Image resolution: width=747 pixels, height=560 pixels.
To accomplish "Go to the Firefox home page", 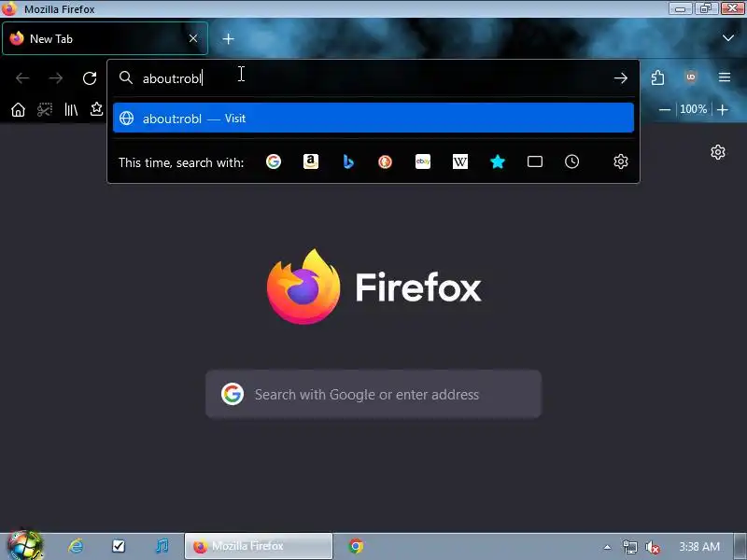I will (x=18, y=110).
